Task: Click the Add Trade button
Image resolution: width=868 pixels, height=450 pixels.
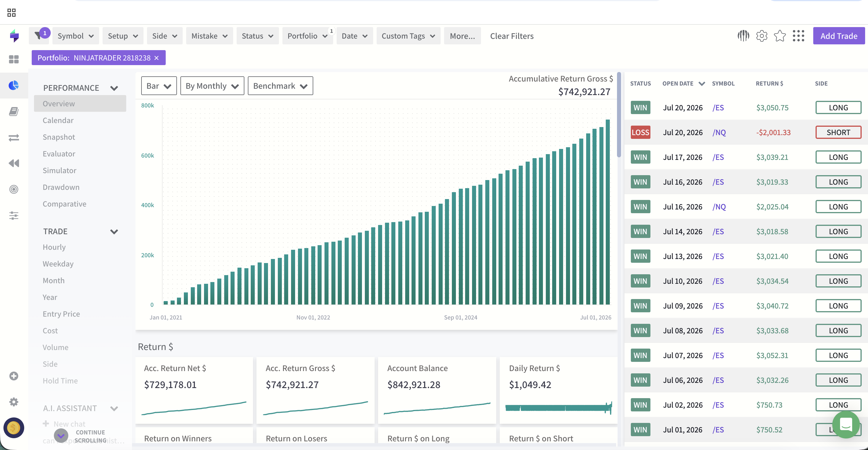Action: pos(839,36)
